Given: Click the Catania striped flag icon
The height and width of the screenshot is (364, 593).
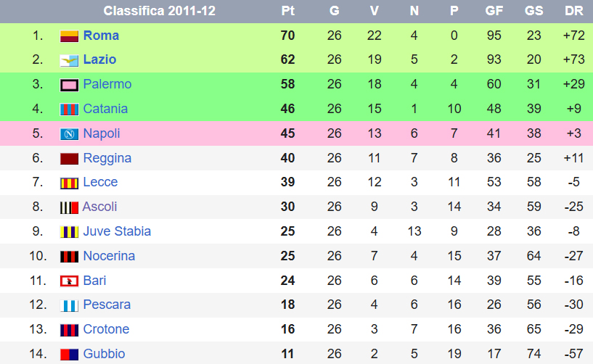Looking at the screenshot, I should coord(69,109).
